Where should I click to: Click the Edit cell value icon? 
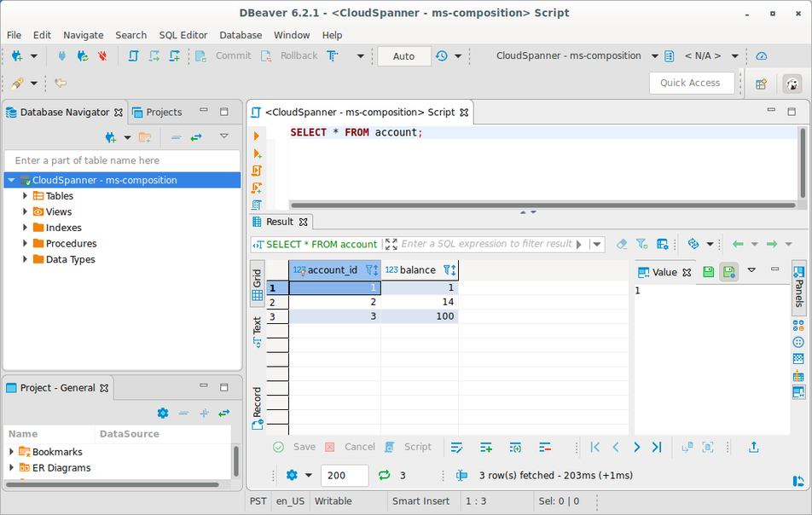(x=456, y=447)
